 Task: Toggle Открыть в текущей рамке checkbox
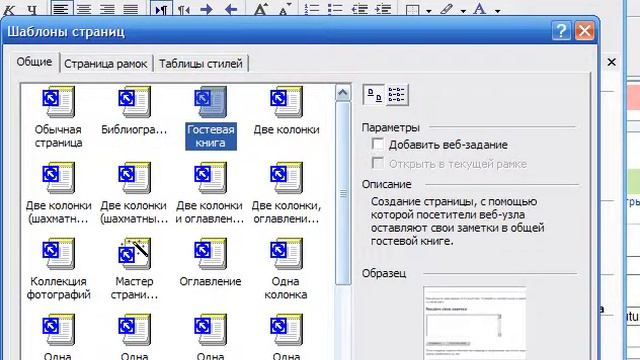tap(378, 163)
